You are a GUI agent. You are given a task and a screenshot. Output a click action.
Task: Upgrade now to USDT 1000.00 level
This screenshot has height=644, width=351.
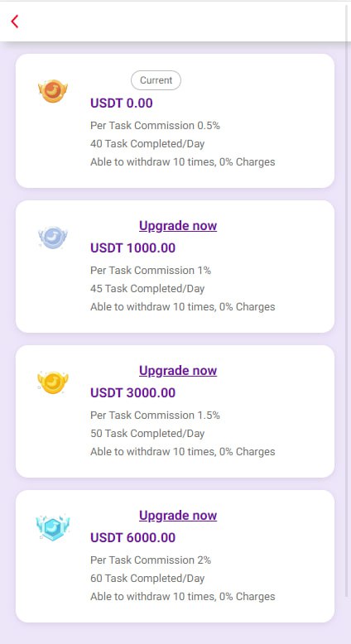(178, 226)
